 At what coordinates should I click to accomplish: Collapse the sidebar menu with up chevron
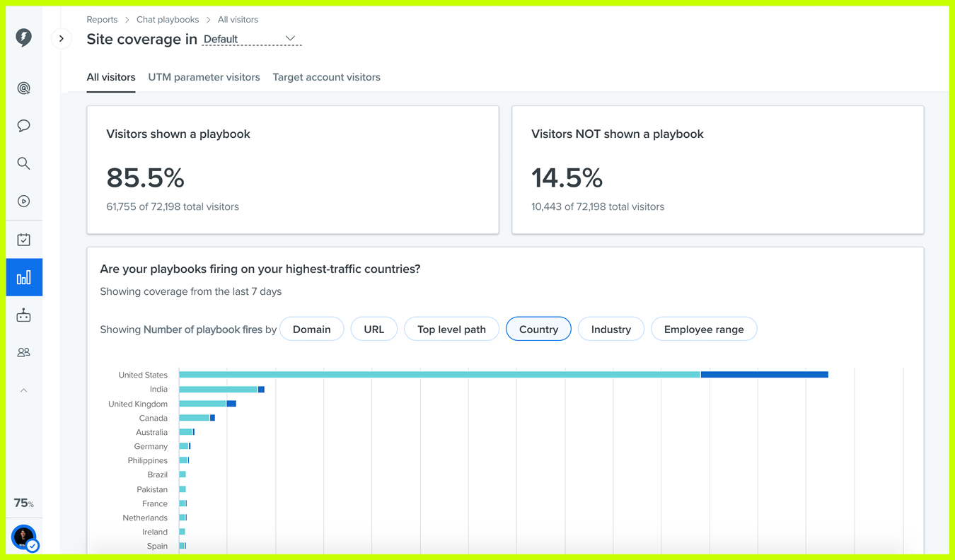[23, 390]
